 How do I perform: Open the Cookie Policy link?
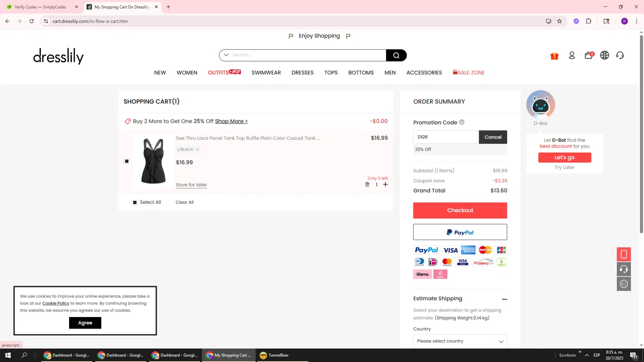coord(56,303)
